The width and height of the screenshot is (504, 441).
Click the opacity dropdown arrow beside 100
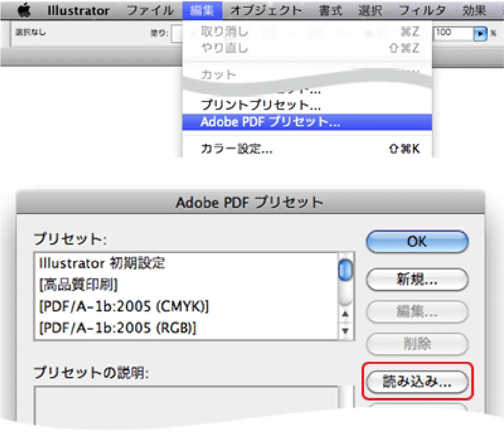tap(480, 33)
